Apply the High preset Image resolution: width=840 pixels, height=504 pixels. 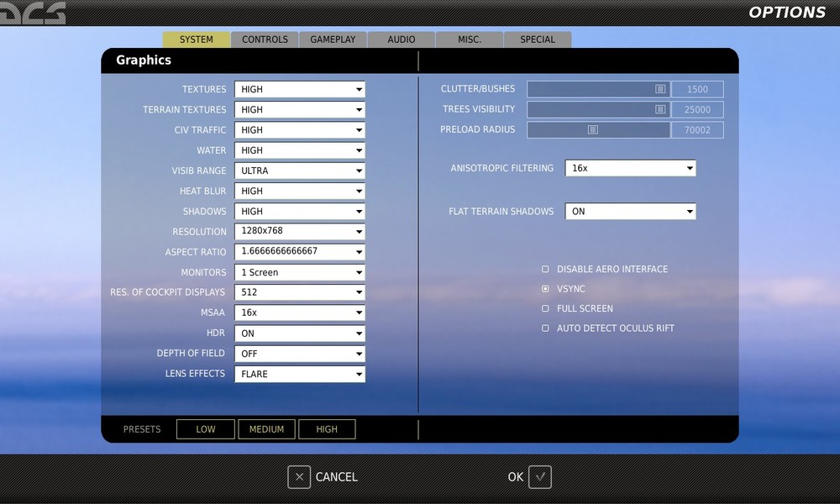click(327, 429)
